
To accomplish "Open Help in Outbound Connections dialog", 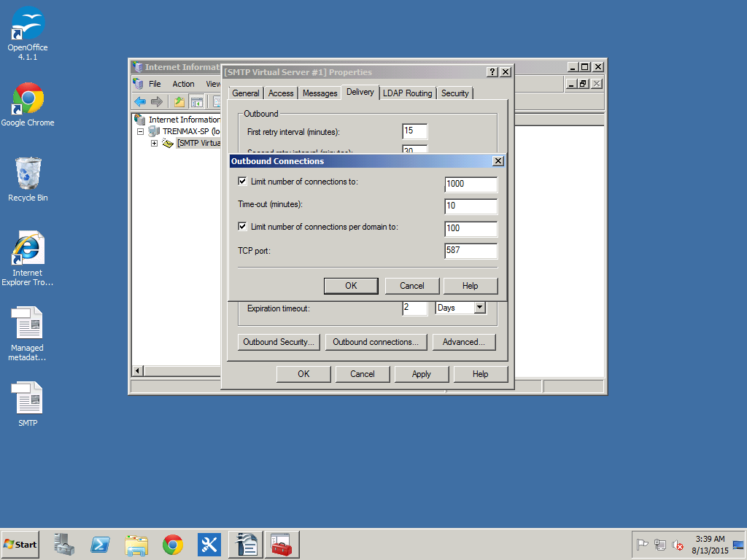I will tap(471, 286).
